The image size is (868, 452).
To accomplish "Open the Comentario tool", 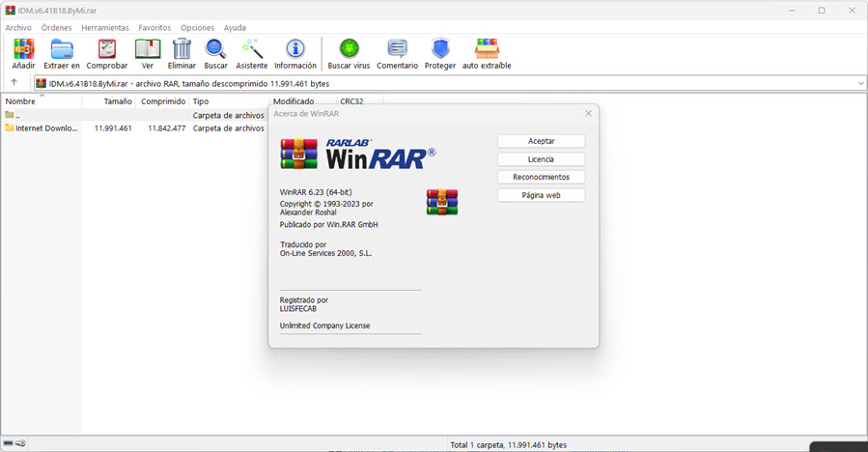I will coord(398,54).
